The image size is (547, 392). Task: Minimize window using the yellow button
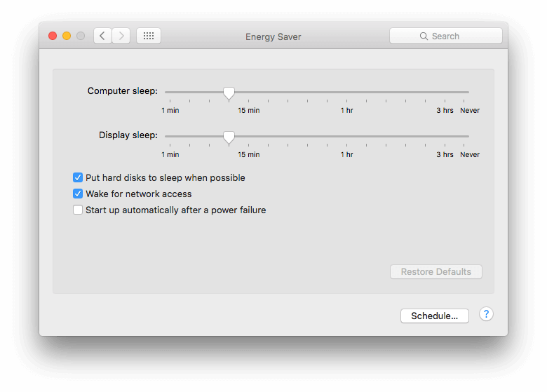click(67, 36)
